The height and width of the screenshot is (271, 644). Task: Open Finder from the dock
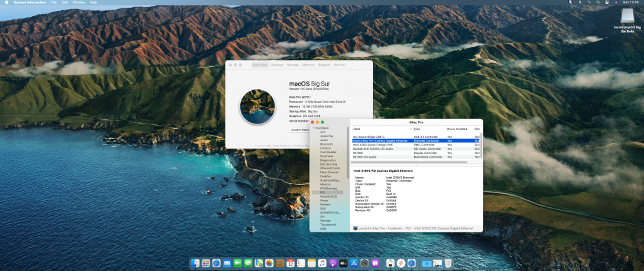(x=196, y=263)
